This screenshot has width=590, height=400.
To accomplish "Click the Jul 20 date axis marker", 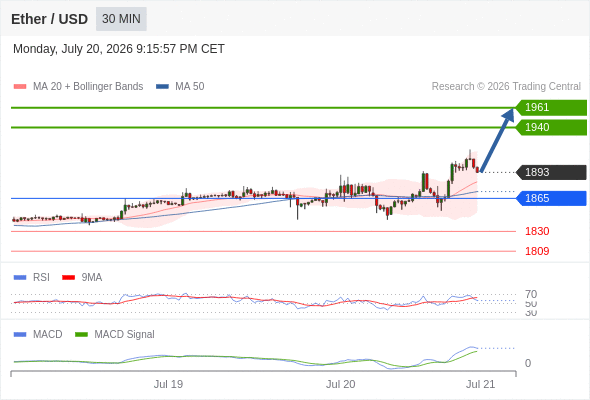I will pos(340,384).
